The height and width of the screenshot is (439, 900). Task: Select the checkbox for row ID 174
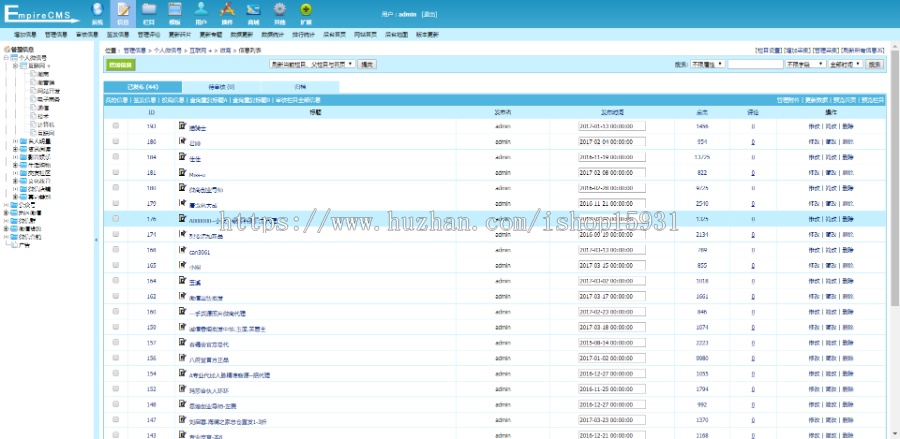point(116,233)
